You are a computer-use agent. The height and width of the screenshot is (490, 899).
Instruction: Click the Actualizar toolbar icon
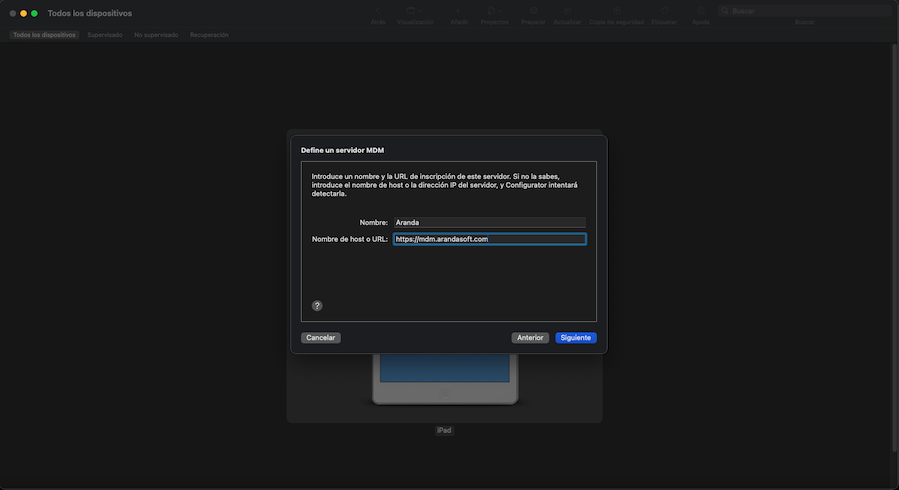point(567,11)
